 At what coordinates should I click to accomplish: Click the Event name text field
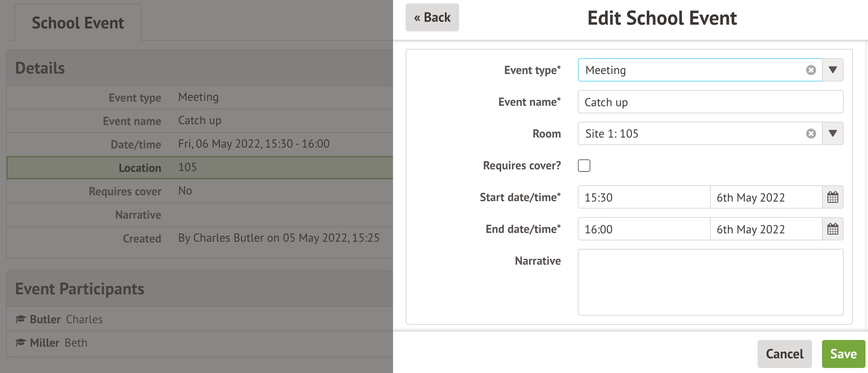pos(710,102)
